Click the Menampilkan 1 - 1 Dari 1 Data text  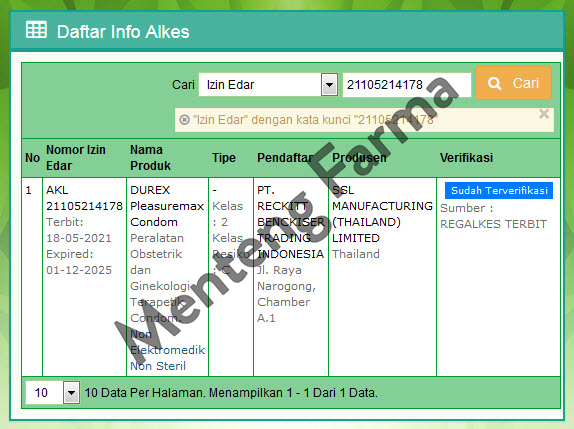tap(293, 393)
